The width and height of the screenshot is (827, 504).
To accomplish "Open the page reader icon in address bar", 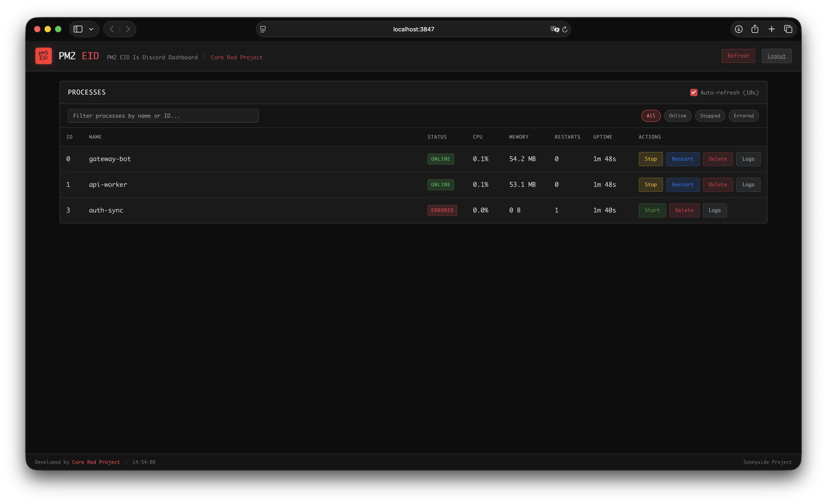I will click(263, 29).
